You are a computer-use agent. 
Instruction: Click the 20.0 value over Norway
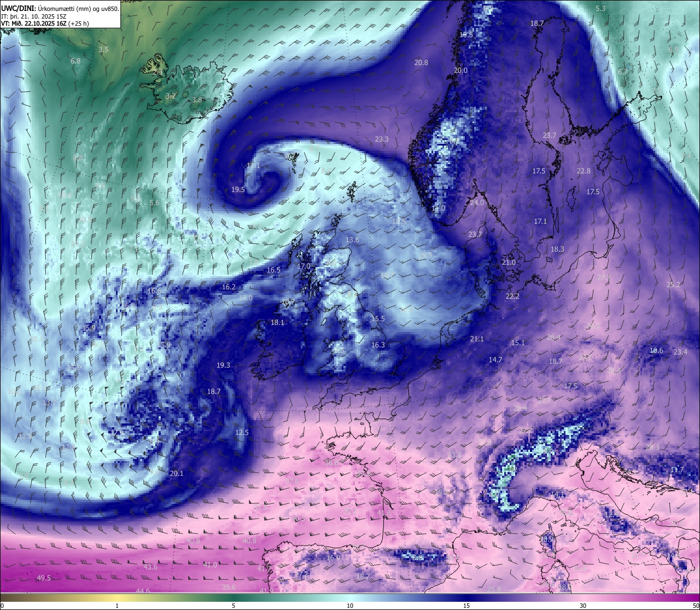pos(460,71)
